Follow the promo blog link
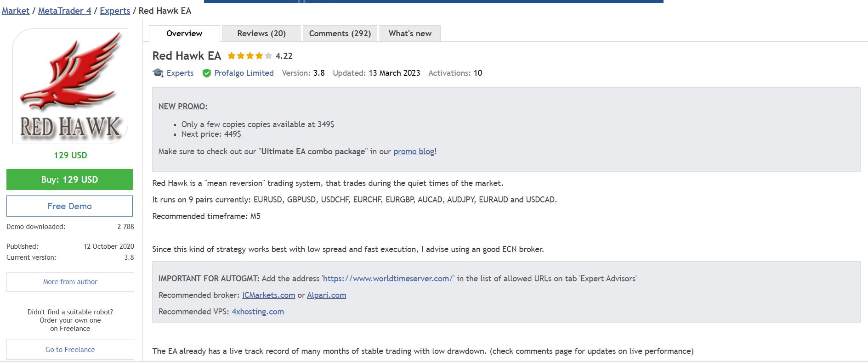The height and width of the screenshot is (363, 868). click(x=414, y=151)
